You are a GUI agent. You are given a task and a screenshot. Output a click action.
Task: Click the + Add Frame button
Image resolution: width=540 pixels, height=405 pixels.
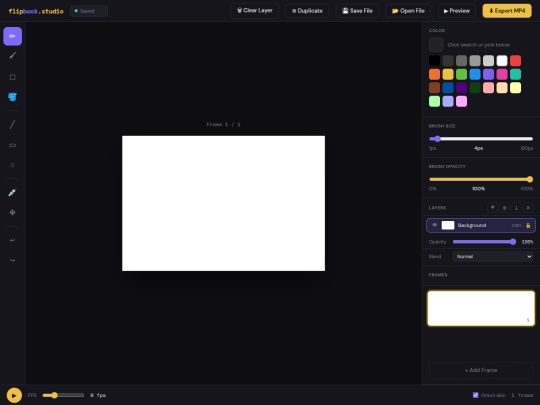coord(481,370)
